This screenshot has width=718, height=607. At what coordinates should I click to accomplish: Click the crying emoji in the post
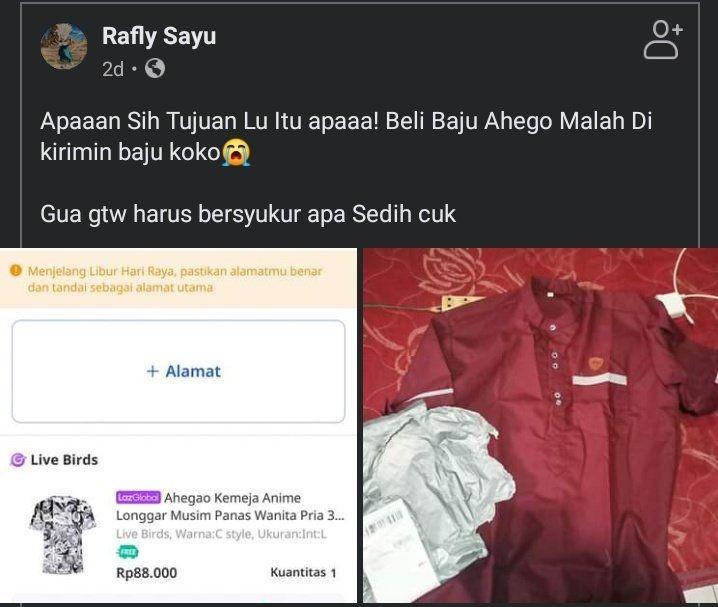pos(236,152)
